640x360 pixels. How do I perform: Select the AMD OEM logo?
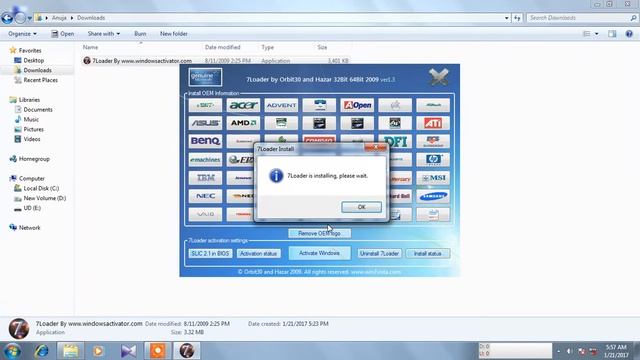(243, 123)
